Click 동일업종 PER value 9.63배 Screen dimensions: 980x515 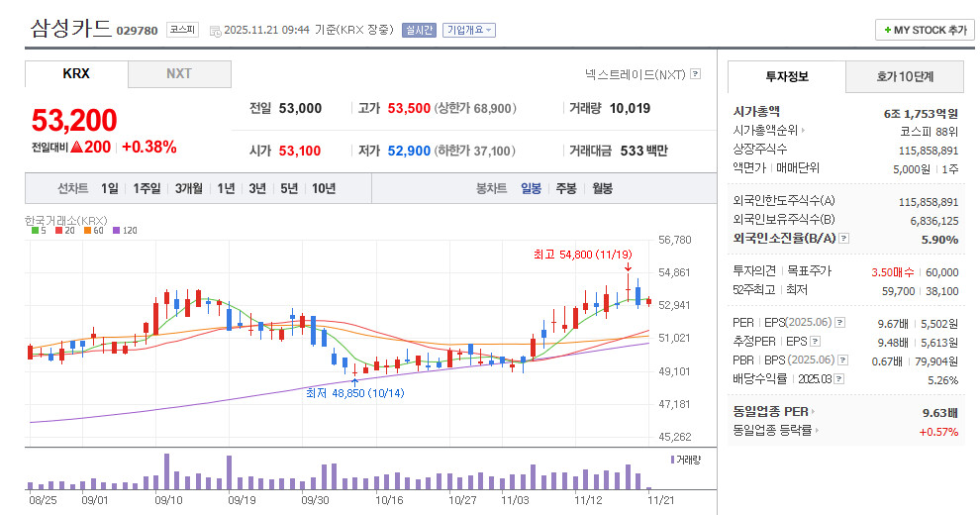[x=940, y=413]
